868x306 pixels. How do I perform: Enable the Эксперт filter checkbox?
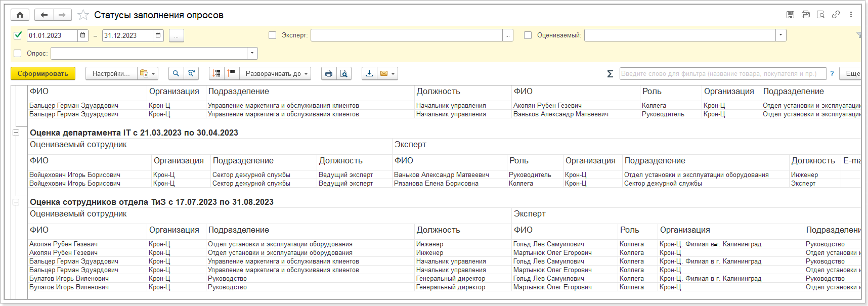click(272, 35)
